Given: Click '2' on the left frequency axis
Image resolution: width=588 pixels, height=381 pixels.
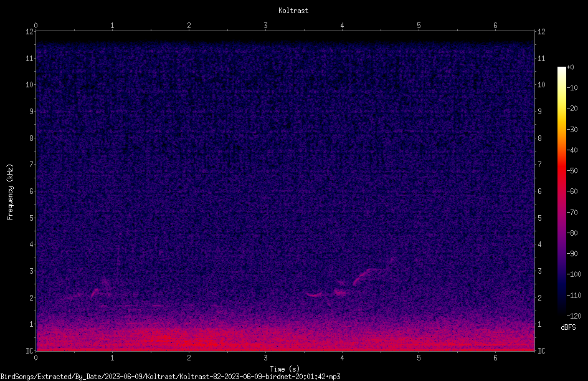Looking at the screenshot, I should coord(31,297).
